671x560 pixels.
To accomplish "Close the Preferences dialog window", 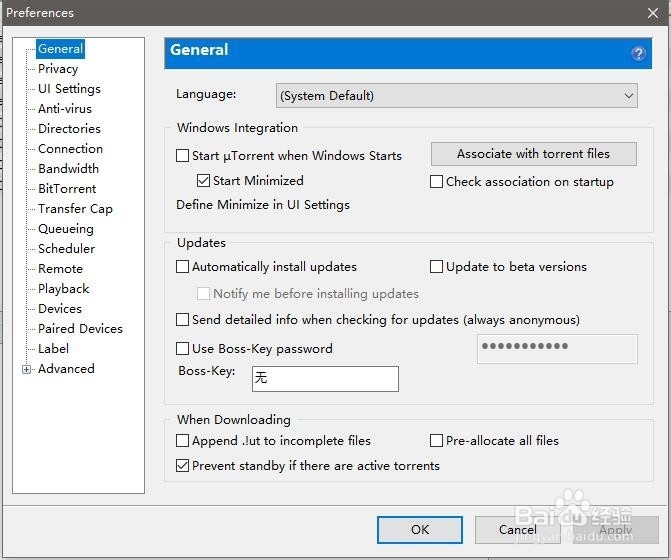I will point(653,13).
